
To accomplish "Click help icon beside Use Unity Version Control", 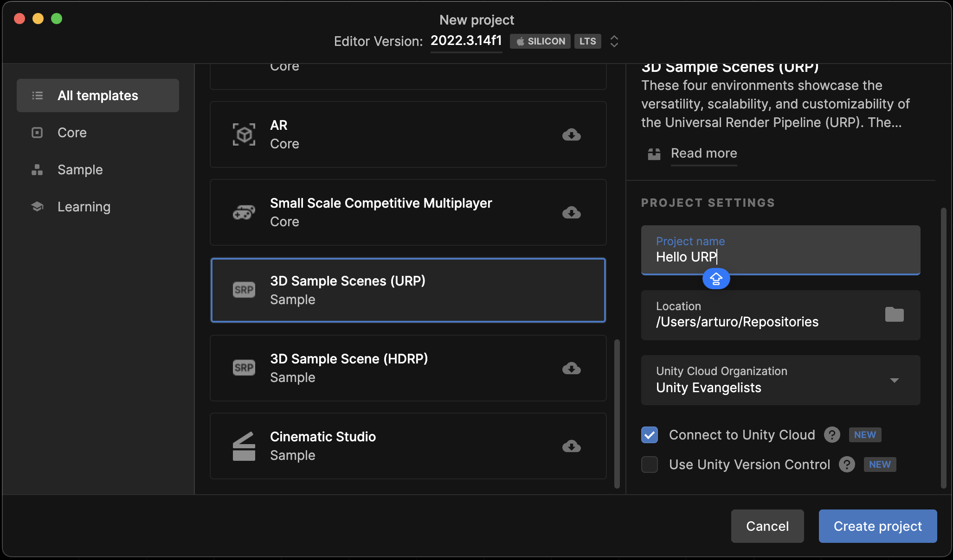I will [847, 465].
